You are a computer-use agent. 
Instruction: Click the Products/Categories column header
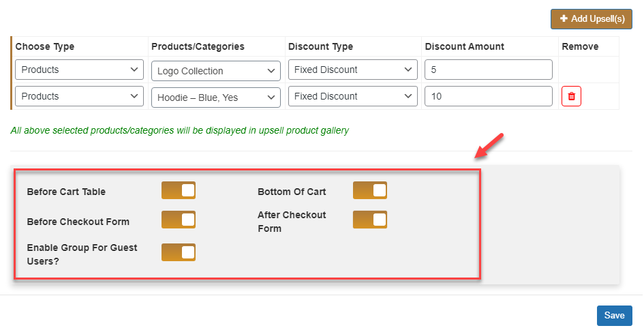click(198, 47)
